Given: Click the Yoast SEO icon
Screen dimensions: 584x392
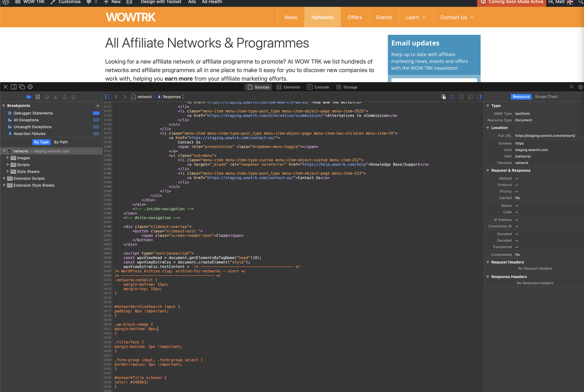Looking at the screenshot, I should point(129,2).
